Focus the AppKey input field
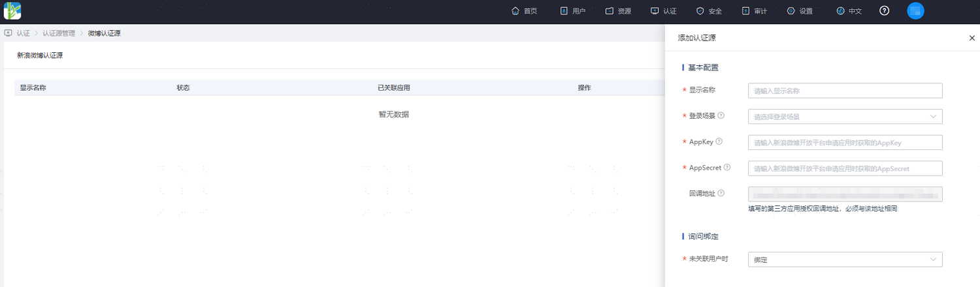The width and height of the screenshot is (980, 287). (x=845, y=142)
